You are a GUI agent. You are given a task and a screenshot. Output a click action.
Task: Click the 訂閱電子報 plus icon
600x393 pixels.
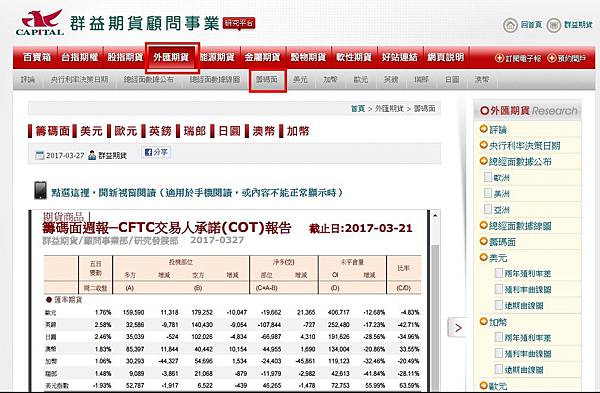point(499,58)
